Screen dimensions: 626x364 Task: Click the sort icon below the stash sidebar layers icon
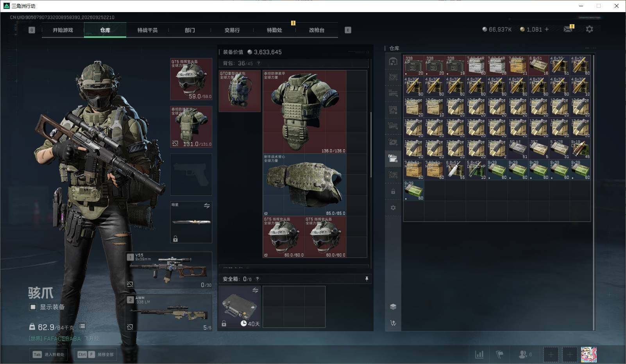coord(393,323)
